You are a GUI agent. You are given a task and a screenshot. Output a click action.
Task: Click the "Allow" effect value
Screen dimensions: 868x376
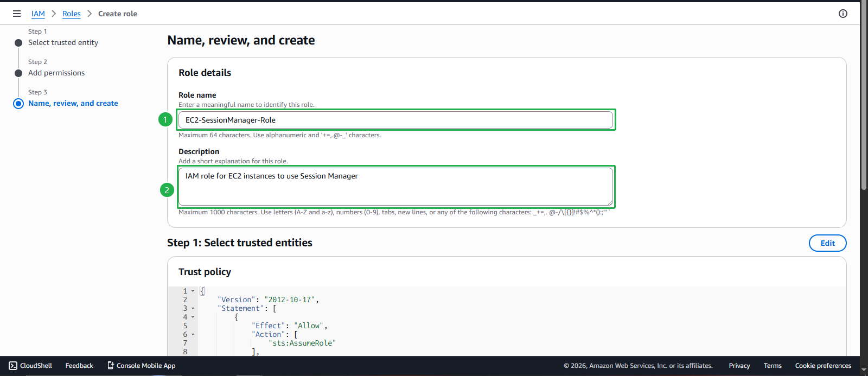309,326
